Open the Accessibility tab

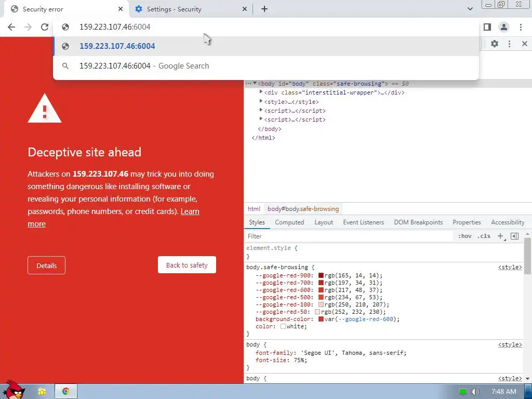pyautogui.click(x=508, y=222)
